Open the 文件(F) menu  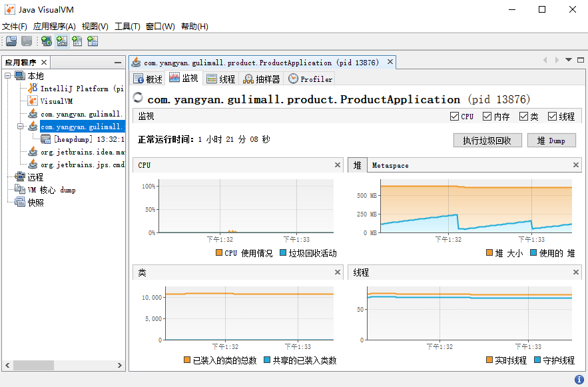coord(15,27)
